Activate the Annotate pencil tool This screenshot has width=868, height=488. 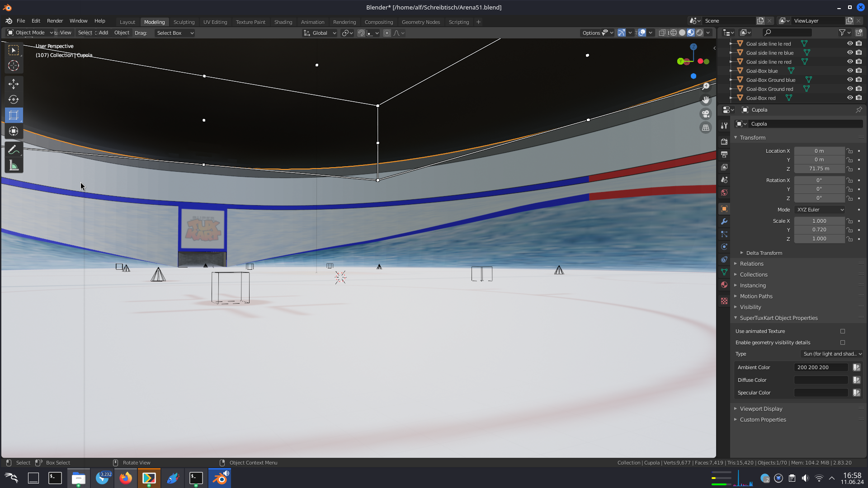pyautogui.click(x=14, y=150)
